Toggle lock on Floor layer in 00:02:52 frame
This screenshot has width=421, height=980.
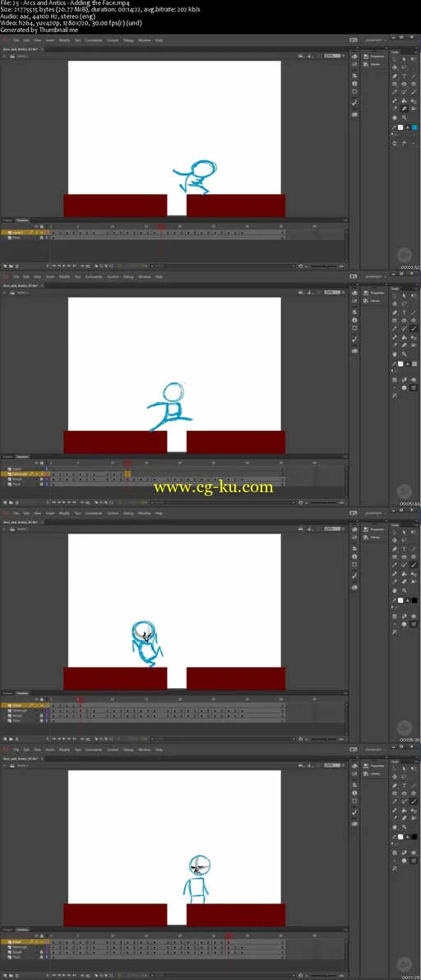[41, 238]
